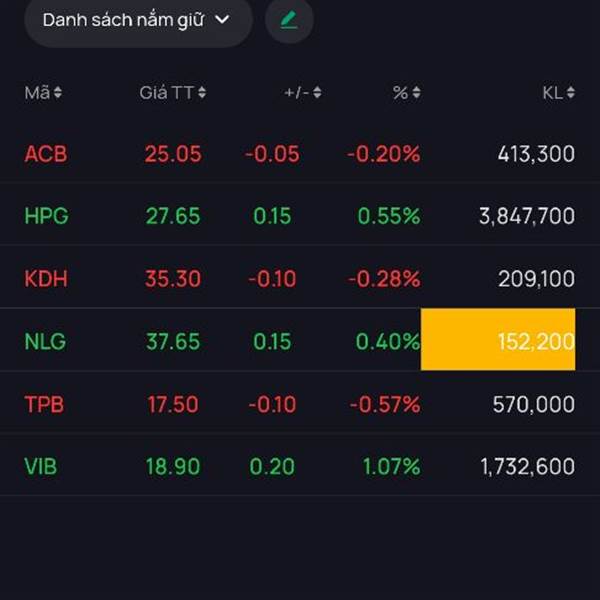
Task: Sort by Giá TT column sort arrows
Action: (x=202, y=93)
